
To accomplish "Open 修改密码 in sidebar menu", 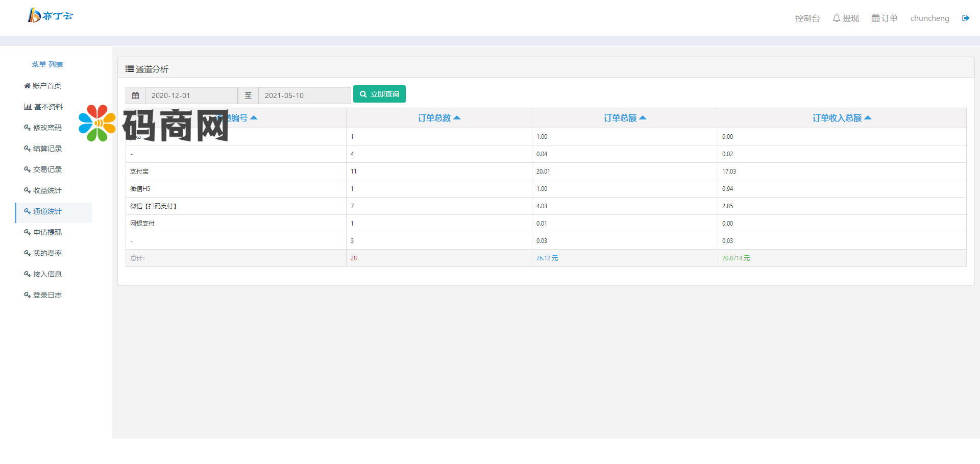I will (43, 128).
